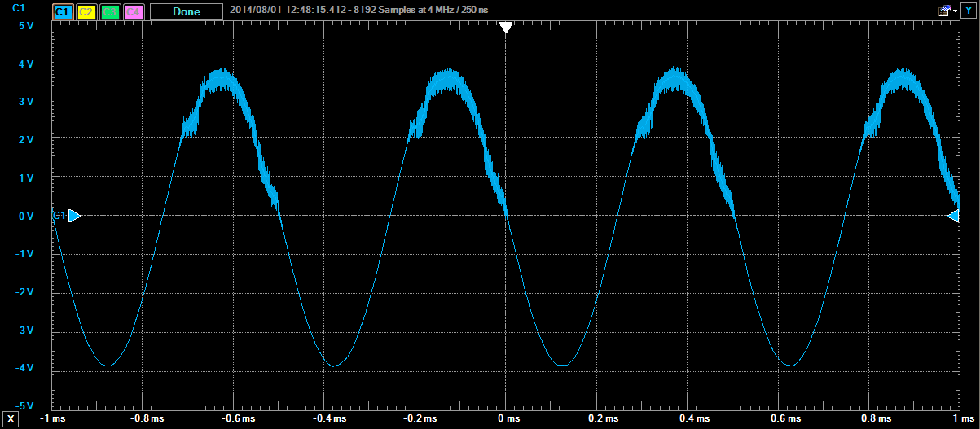
Task: Toggle channel C4 display
Action: [135, 12]
